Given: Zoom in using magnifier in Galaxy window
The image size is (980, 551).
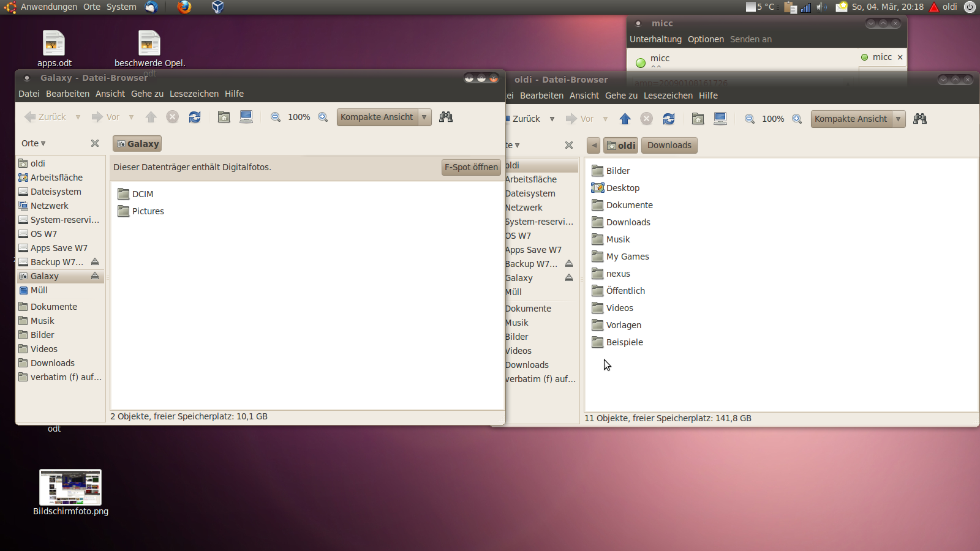Looking at the screenshot, I should 323,117.
